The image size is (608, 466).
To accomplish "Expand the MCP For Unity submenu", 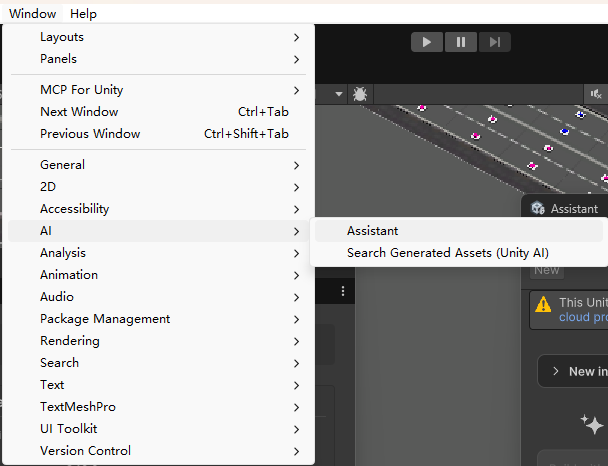I will pyautogui.click(x=158, y=90).
